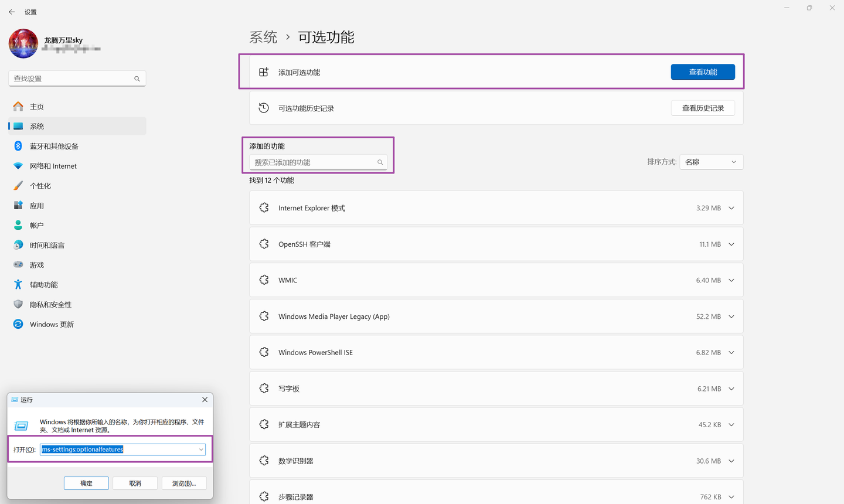The width and height of the screenshot is (844, 504).
Task: Click 系统 in the breadcrumb heading
Action: coord(263,38)
